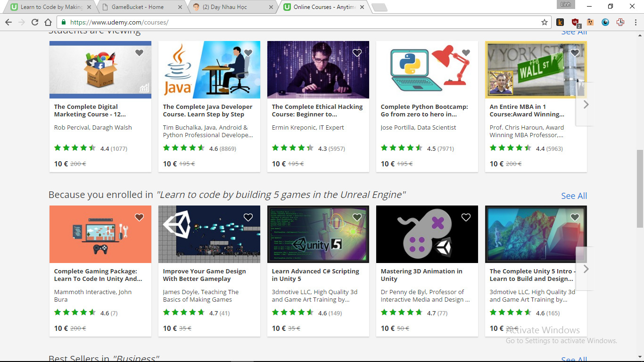
Task: Open the Wall St MBA course thumbnail
Action: coord(536,70)
